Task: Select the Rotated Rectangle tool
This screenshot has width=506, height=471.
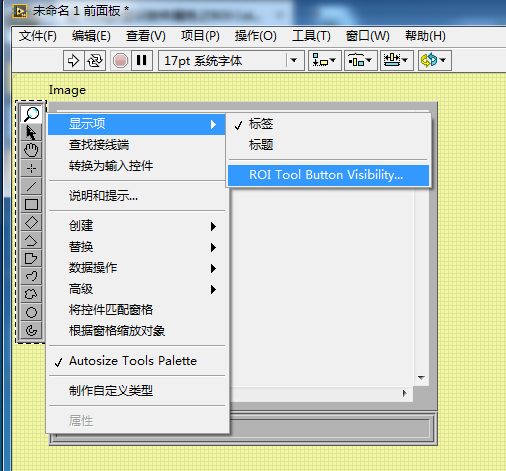Action: point(31,222)
